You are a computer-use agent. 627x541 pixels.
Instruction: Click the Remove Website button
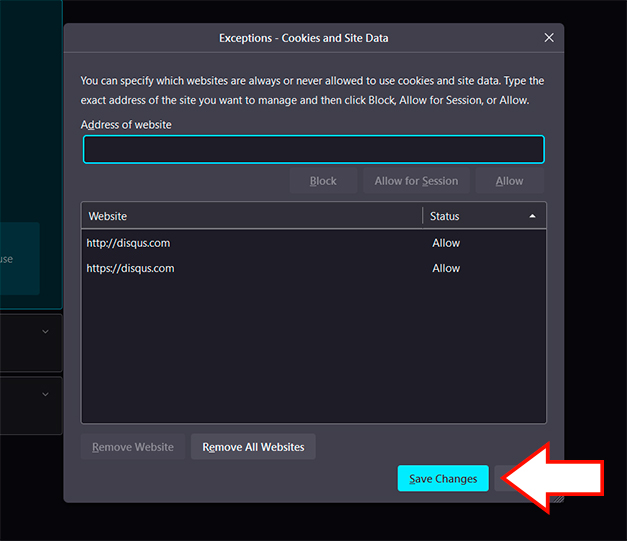133,447
